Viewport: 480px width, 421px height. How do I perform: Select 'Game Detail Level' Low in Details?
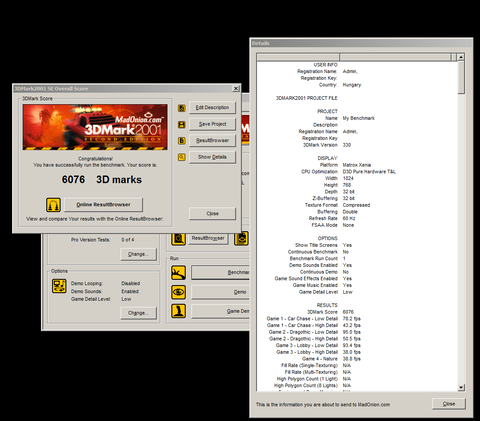pyautogui.click(x=325, y=292)
